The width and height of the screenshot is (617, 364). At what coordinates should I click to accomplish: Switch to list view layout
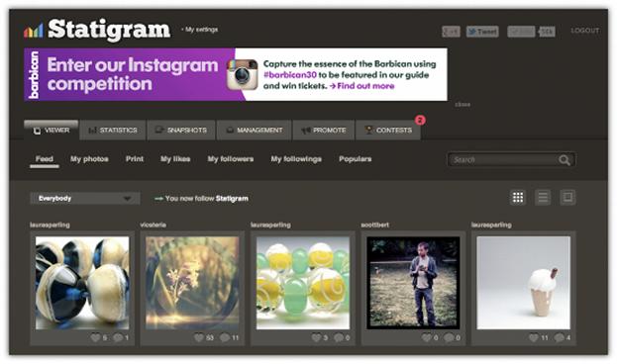pos(543,197)
